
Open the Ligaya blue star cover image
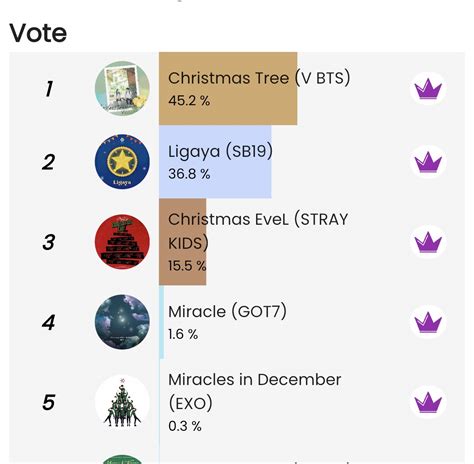122,162
